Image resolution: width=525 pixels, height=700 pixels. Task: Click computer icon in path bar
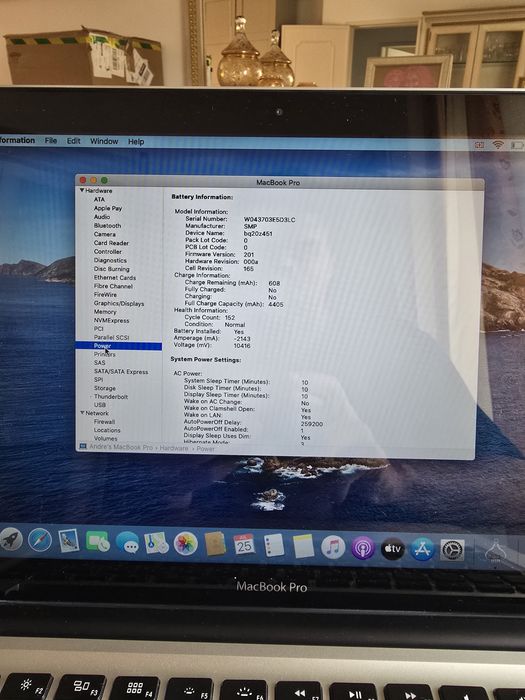point(83,446)
